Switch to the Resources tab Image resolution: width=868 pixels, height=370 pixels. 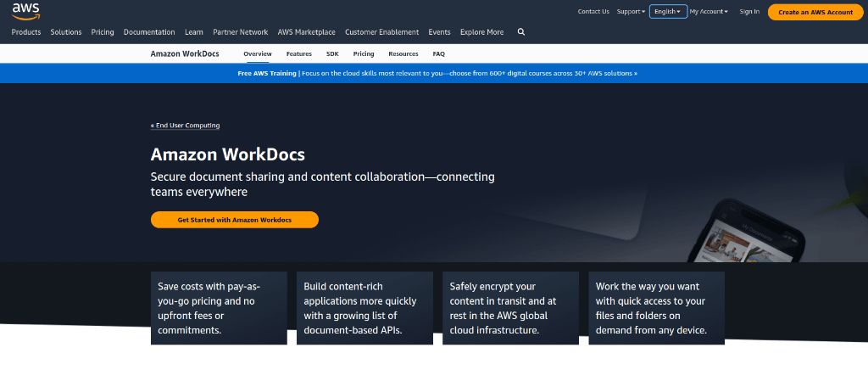pos(403,53)
